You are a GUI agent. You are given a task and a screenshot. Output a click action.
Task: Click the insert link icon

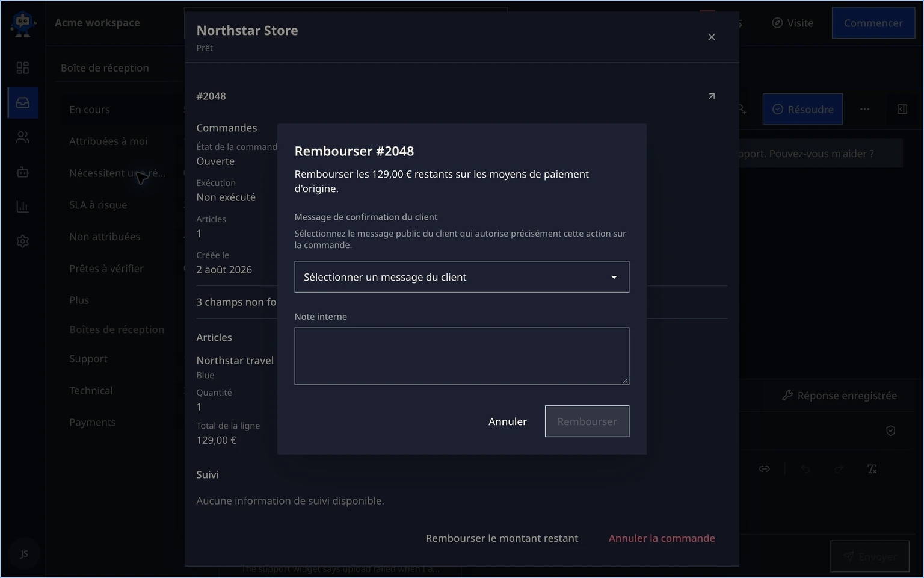coord(764,469)
